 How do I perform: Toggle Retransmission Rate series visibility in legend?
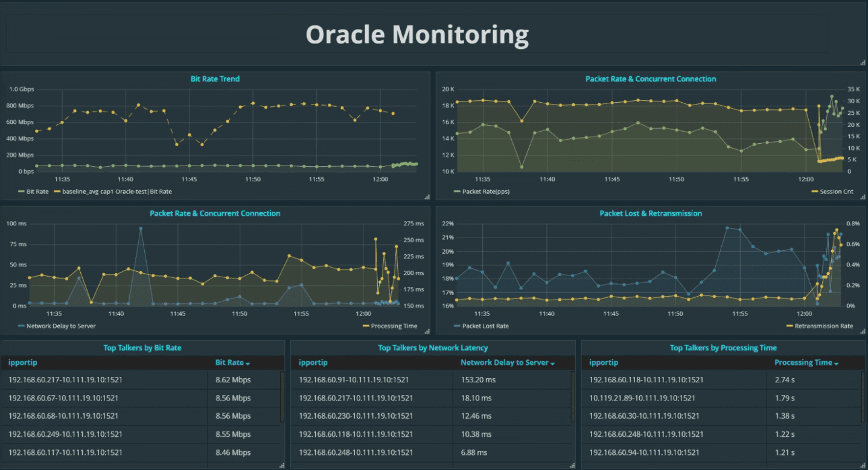point(823,326)
